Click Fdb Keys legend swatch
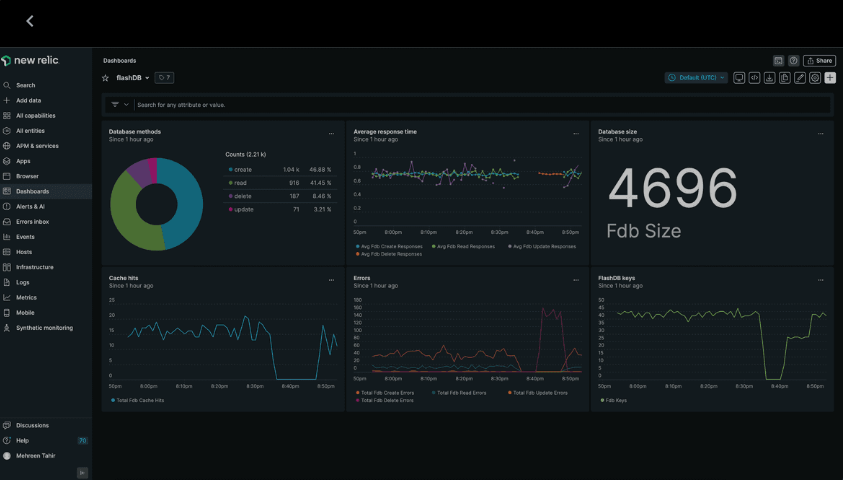Viewport: 843px width, 481px height. click(x=602, y=400)
